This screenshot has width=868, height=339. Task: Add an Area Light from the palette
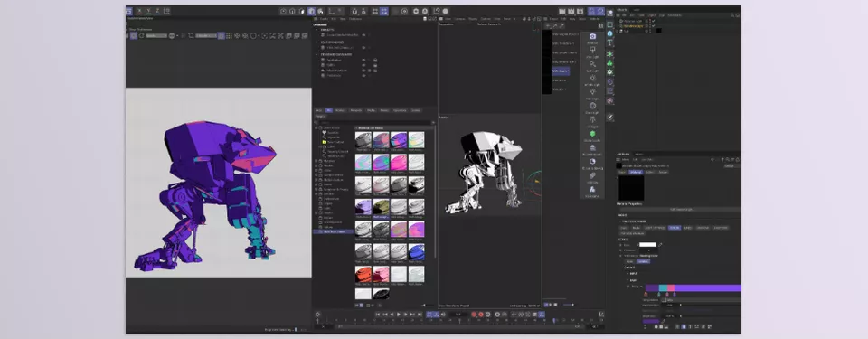(592, 50)
